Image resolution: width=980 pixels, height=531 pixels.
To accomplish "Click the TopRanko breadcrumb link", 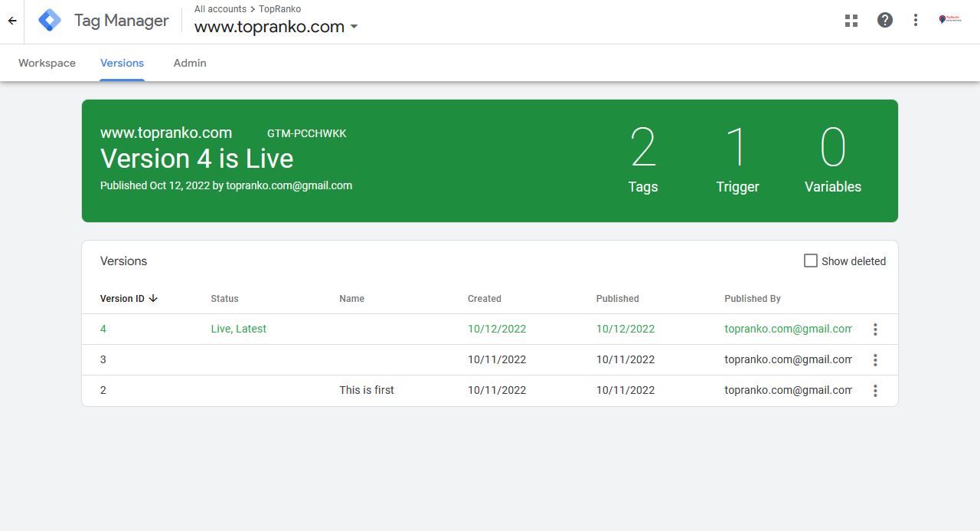I will [x=279, y=9].
